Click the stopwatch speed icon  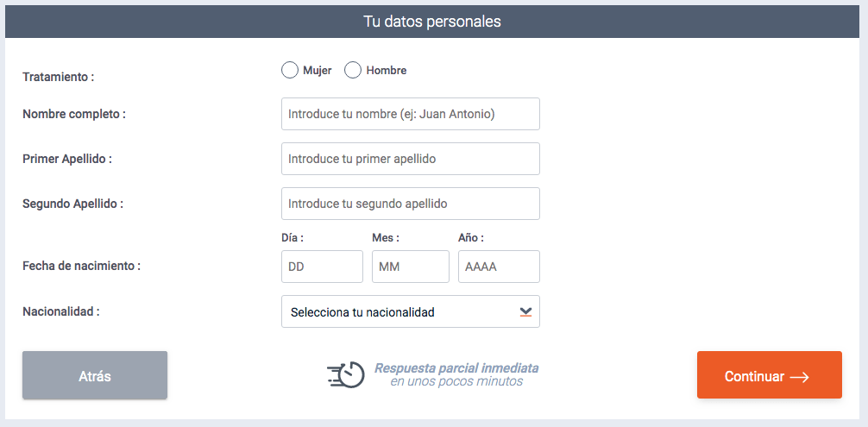click(345, 374)
